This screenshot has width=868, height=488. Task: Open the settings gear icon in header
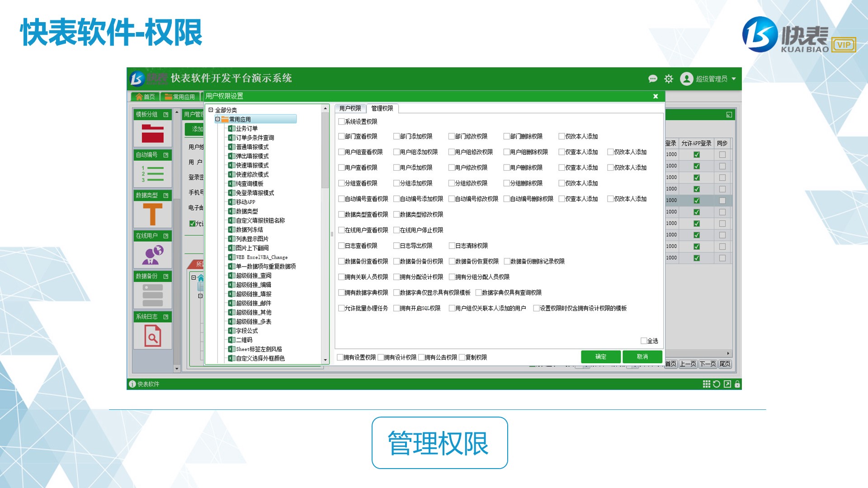[669, 79]
